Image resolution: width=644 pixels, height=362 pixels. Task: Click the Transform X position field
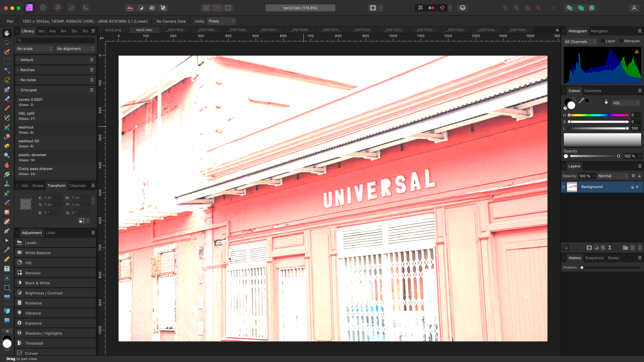click(x=53, y=197)
